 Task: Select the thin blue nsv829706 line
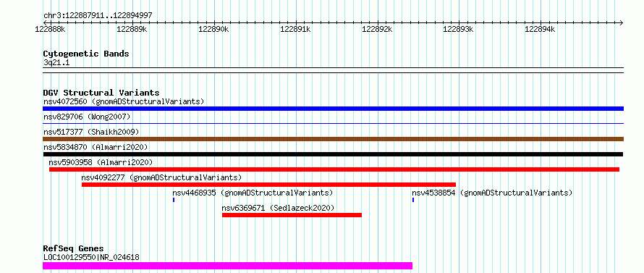click(x=333, y=123)
